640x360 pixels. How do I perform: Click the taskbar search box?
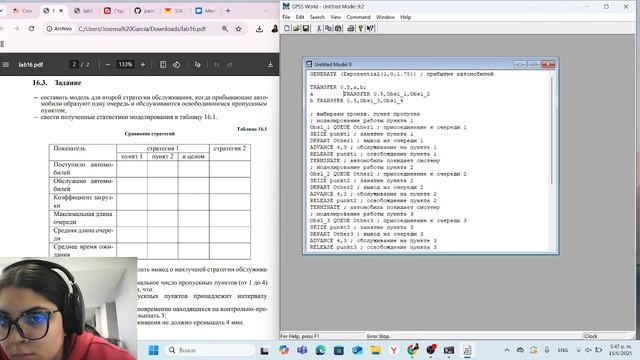click(x=210, y=350)
